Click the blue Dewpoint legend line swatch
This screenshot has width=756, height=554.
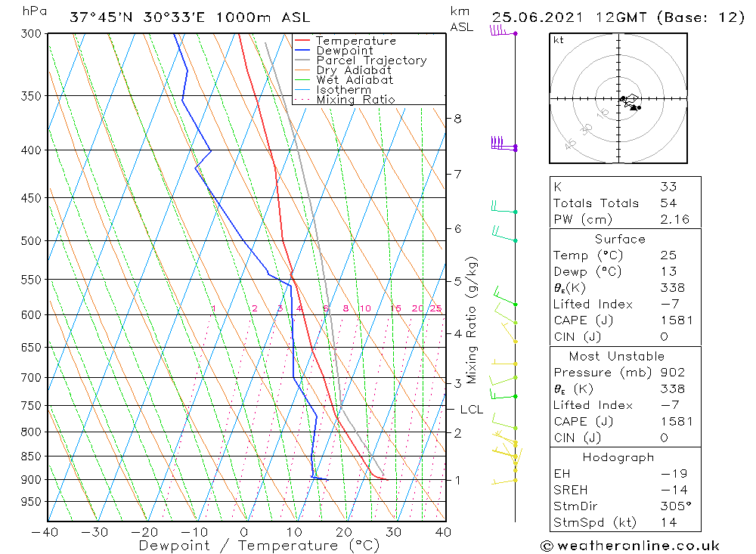click(302, 50)
